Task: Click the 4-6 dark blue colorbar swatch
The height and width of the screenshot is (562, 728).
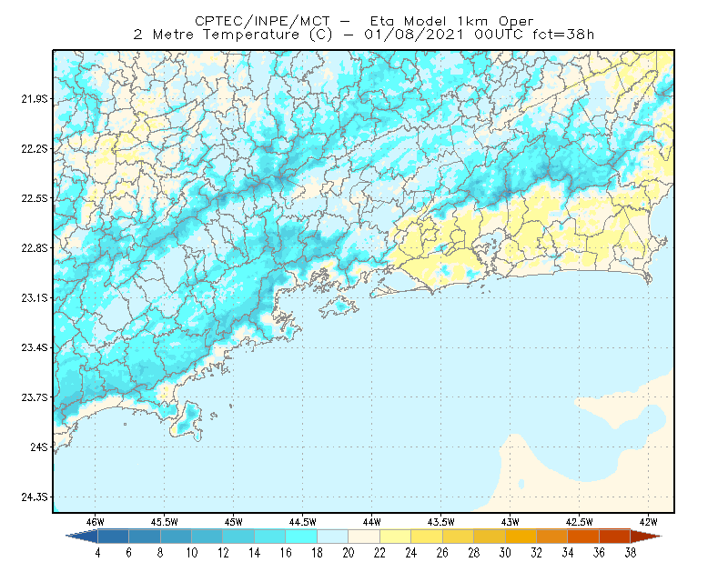Action: (x=113, y=537)
